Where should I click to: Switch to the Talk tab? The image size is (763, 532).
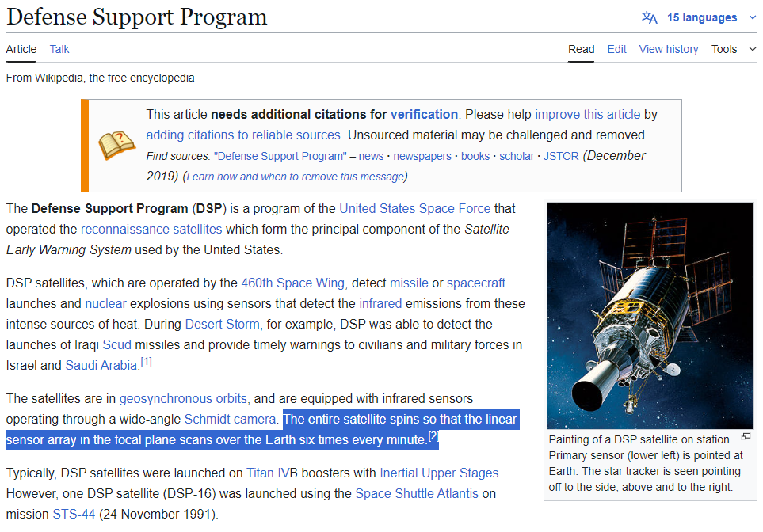tap(59, 49)
